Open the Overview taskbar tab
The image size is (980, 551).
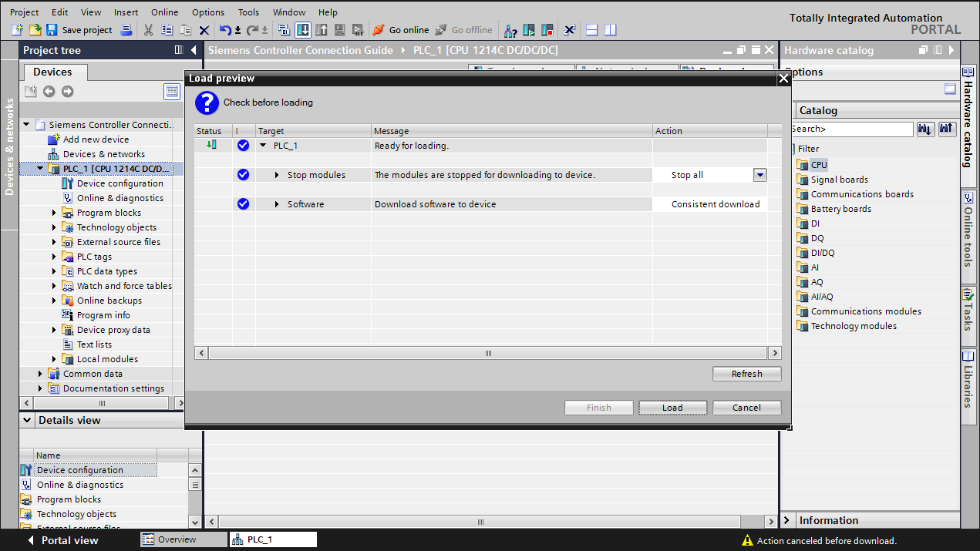tap(184, 539)
